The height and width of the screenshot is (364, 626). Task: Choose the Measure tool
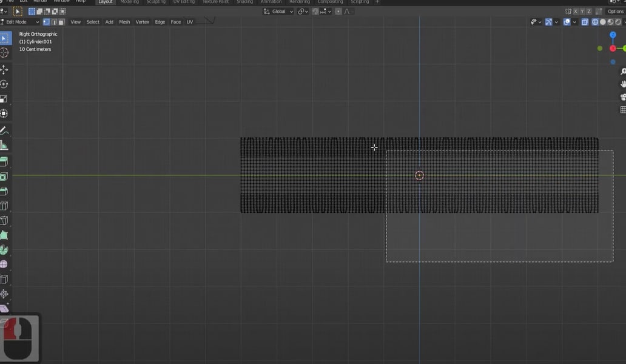tap(4, 145)
